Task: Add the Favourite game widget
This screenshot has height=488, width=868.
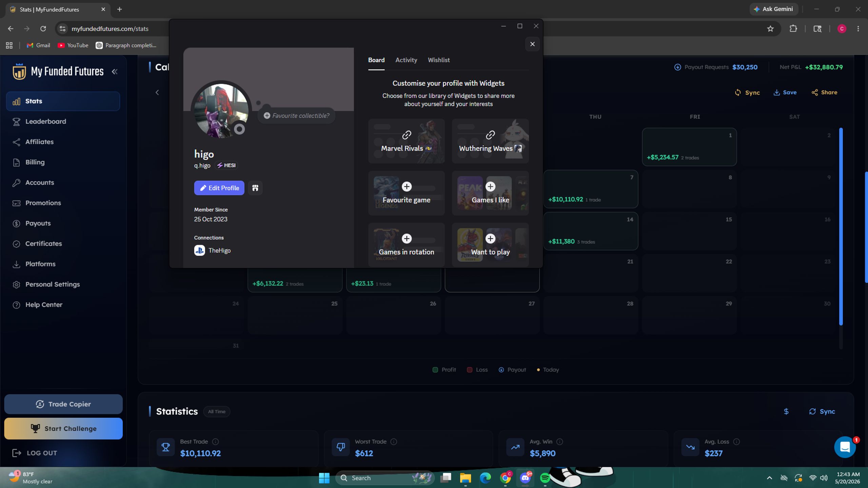Action: (407, 193)
